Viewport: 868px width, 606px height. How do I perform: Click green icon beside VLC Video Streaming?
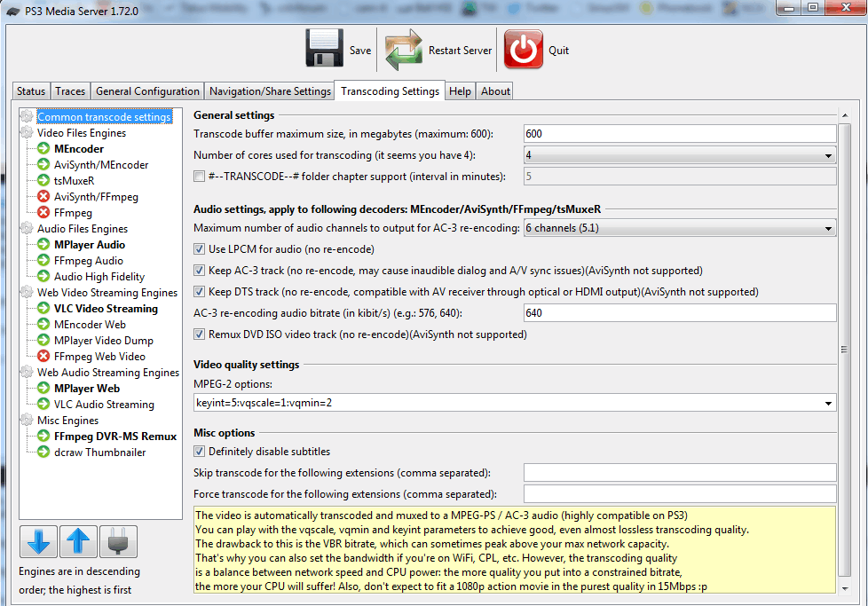point(43,308)
